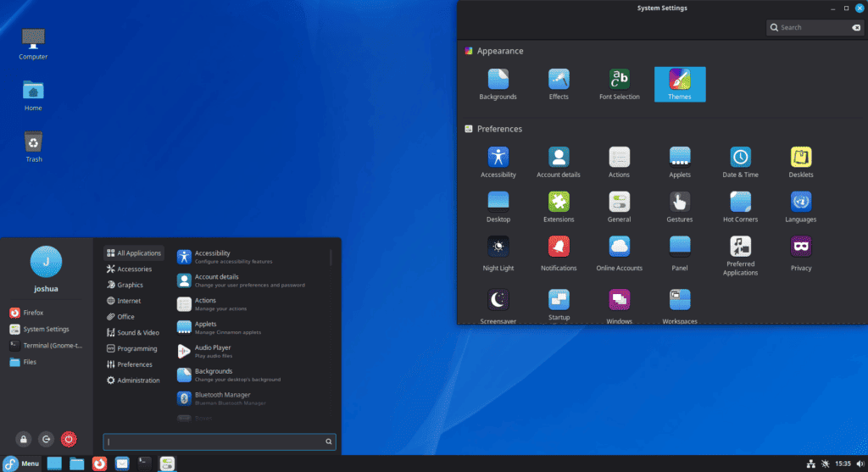Click the menu search magnifier icon
This screenshot has width=868, height=472.
coord(328,441)
